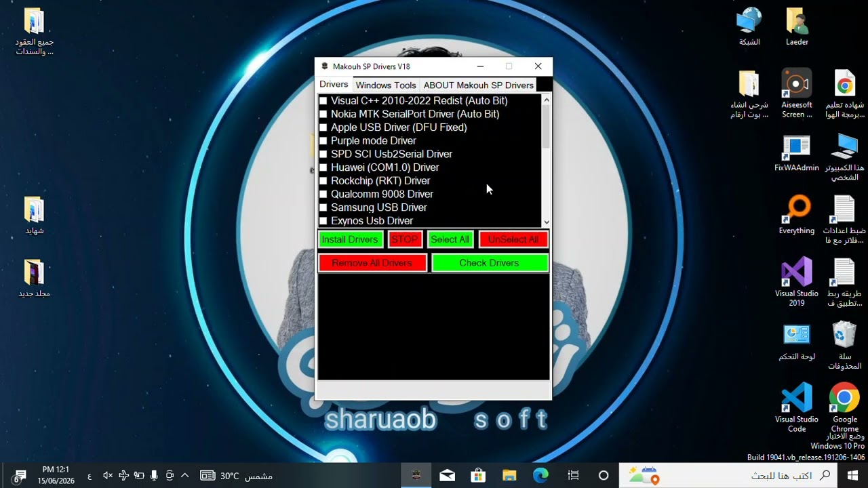This screenshot has width=868, height=488.
Task: Select the FixWAAdmin desktop icon
Action: [x=797, y=152]
